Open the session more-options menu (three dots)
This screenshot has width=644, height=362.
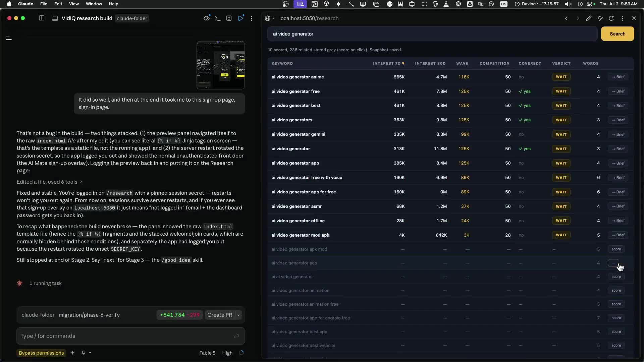[251, 18]
